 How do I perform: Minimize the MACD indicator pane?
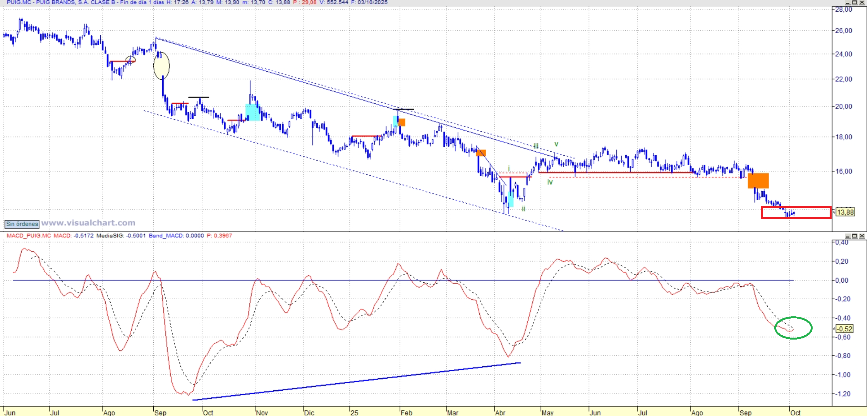pyautogui.click(x=848, y=236)
